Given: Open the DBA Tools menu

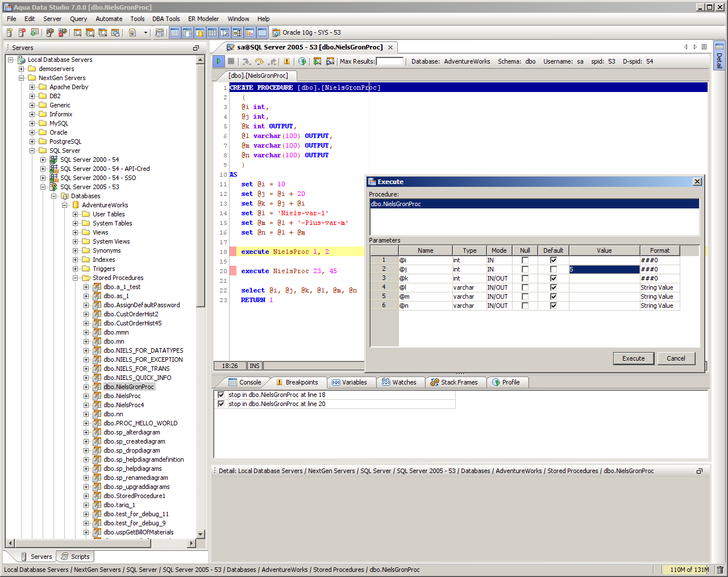Looking at the screenshot, I should pyautogui.click(x=166, y=19).
